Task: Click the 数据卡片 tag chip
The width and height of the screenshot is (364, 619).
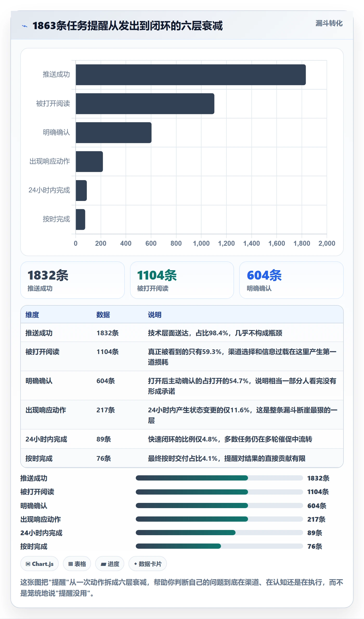Action: [148, 564]
